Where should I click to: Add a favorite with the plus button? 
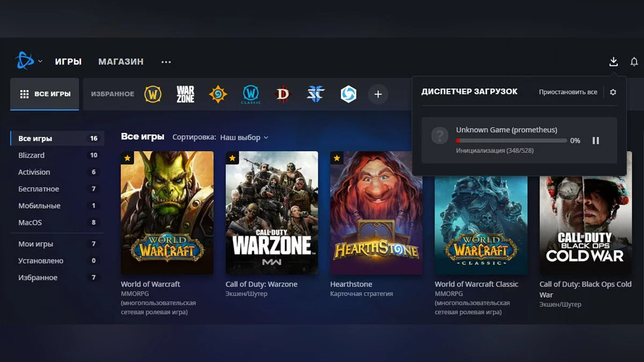378,94
